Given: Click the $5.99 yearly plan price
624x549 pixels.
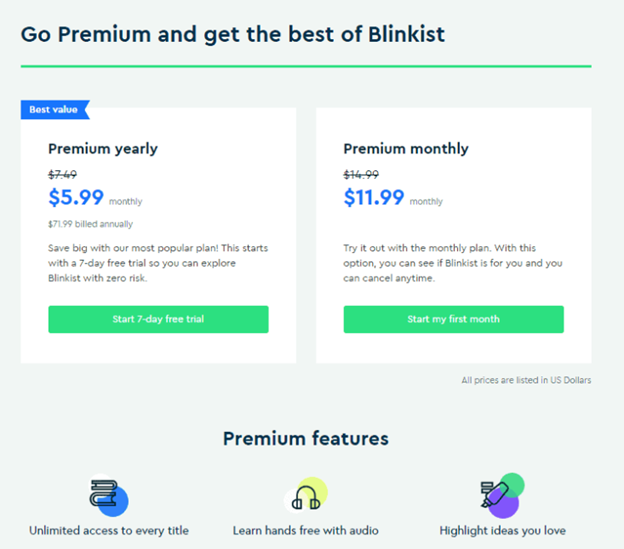Looking at the screenshot, I should [76, 197].
